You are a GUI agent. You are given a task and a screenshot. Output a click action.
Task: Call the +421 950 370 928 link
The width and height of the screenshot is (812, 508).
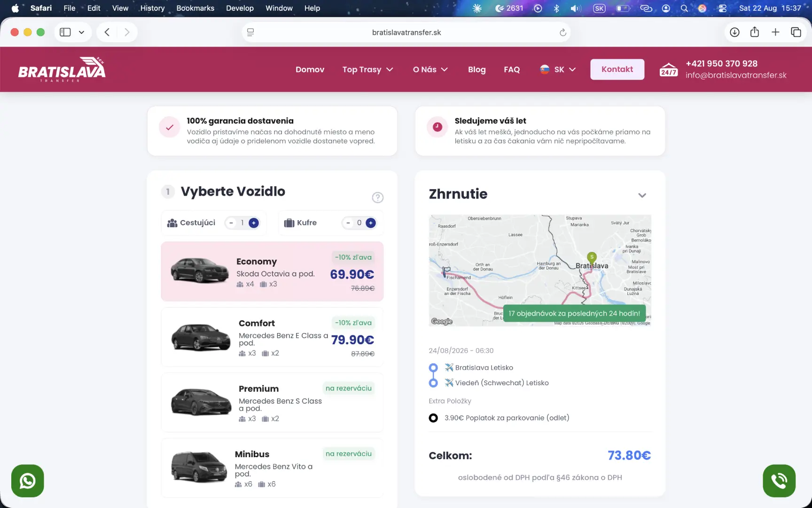pos(721,63)
